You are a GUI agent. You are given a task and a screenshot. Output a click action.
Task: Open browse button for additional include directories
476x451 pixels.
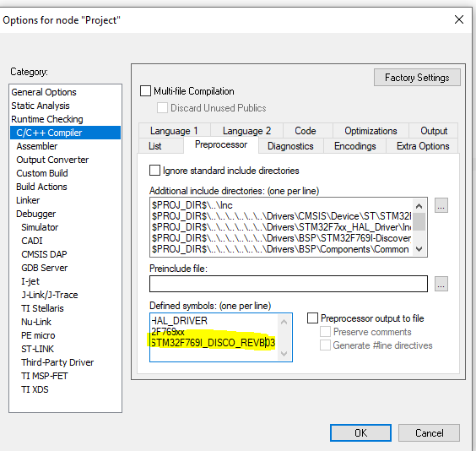click(441, 205)
